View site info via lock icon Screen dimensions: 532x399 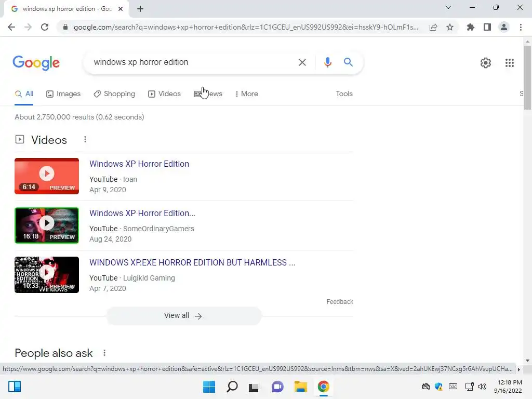(x=65, y=27)
